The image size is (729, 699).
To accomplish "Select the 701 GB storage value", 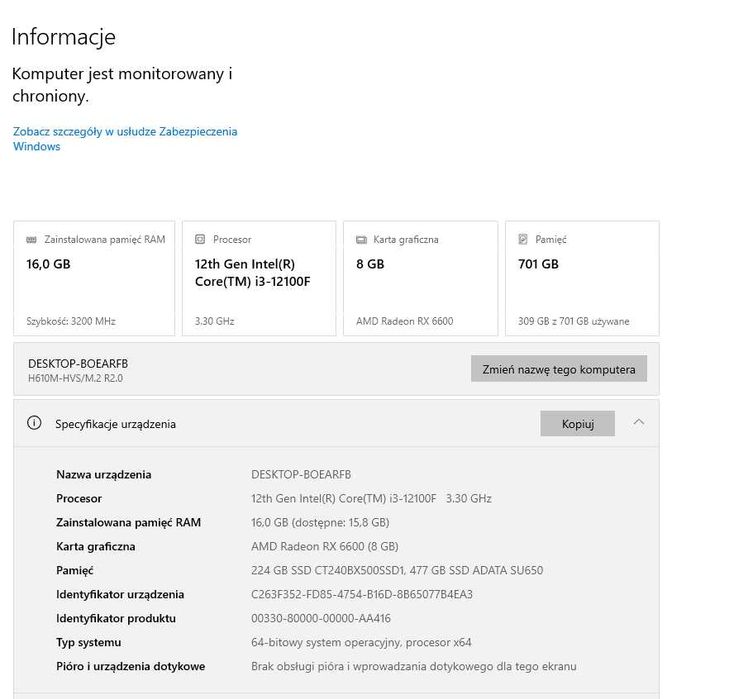I will pos(538,264).
